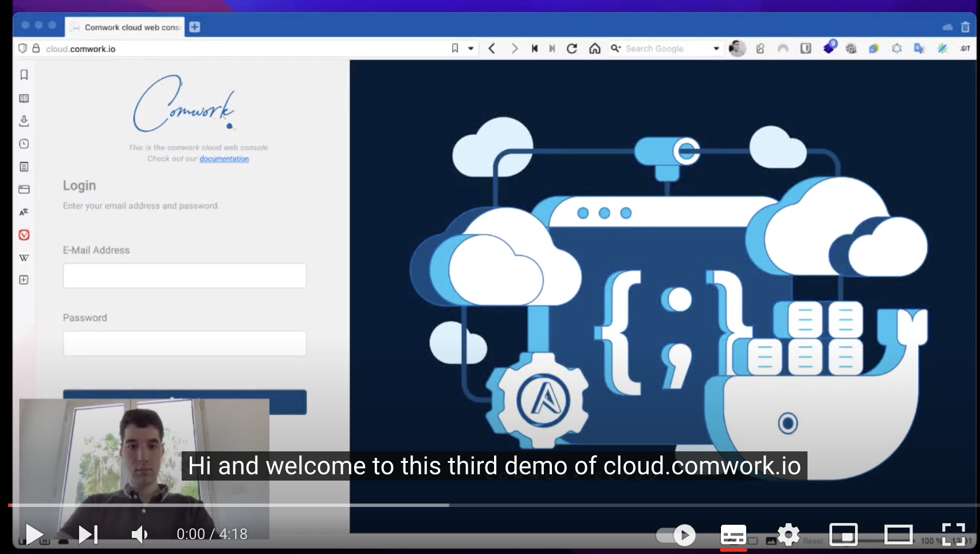Click the 0:00 / 4:18 time display
Image resolution: width=980 pixels, height=554 pixels.
click(212, 534)
